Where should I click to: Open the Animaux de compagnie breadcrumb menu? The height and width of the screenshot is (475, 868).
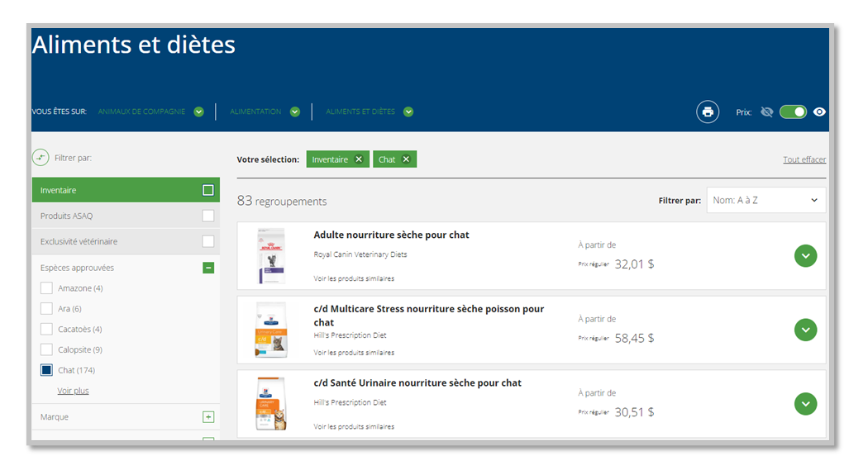tap(198, 112)
